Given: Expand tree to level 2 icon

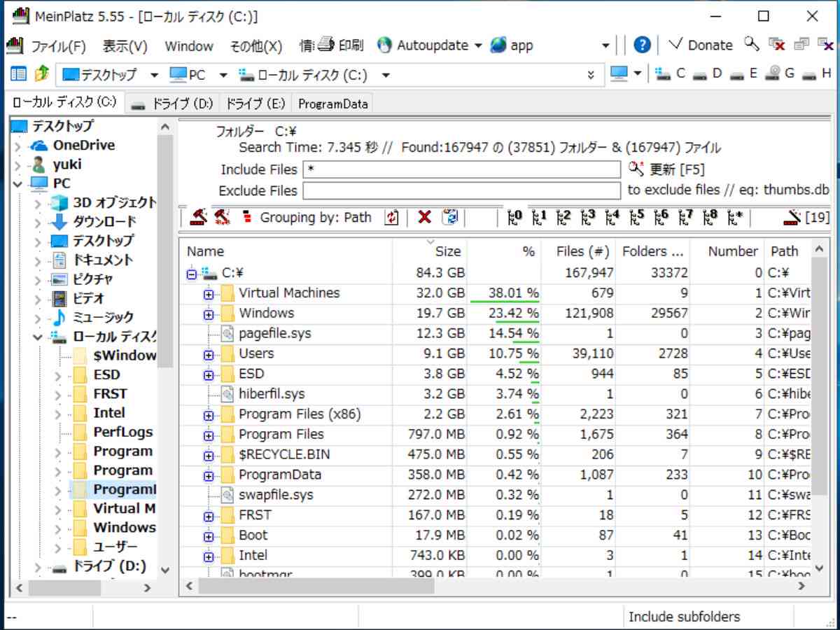Looking at the screenshot, I should (563, 217).
